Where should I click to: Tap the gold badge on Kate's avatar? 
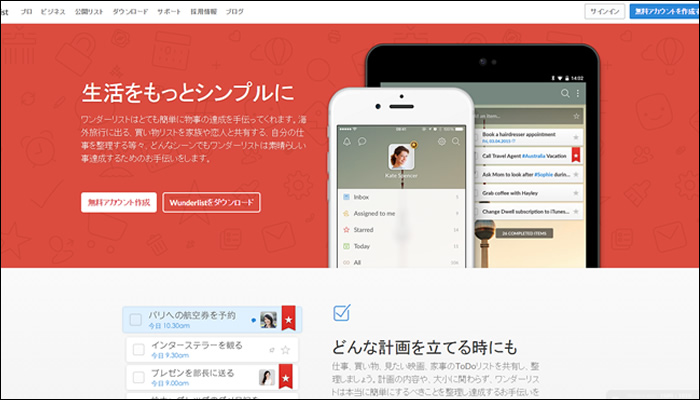[414, 145]
